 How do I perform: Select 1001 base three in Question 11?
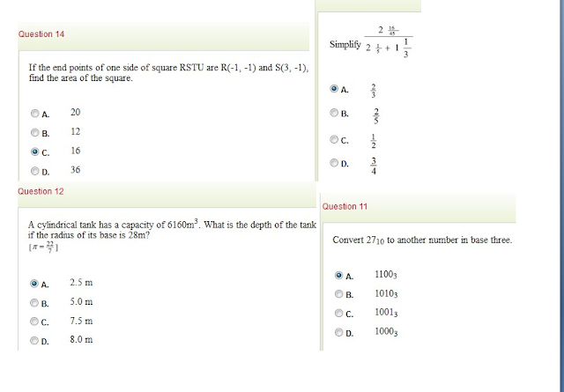pos(338,314)
